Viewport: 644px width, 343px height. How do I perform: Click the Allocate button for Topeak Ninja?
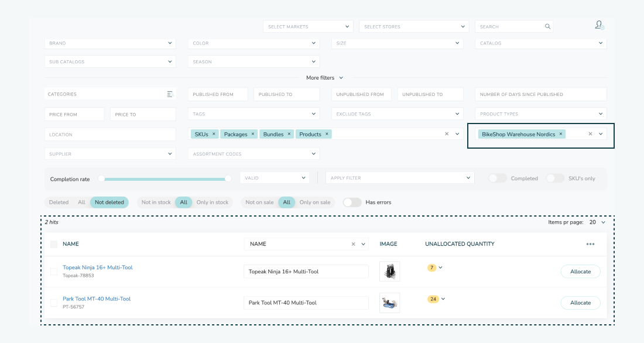tap(580, 271)
